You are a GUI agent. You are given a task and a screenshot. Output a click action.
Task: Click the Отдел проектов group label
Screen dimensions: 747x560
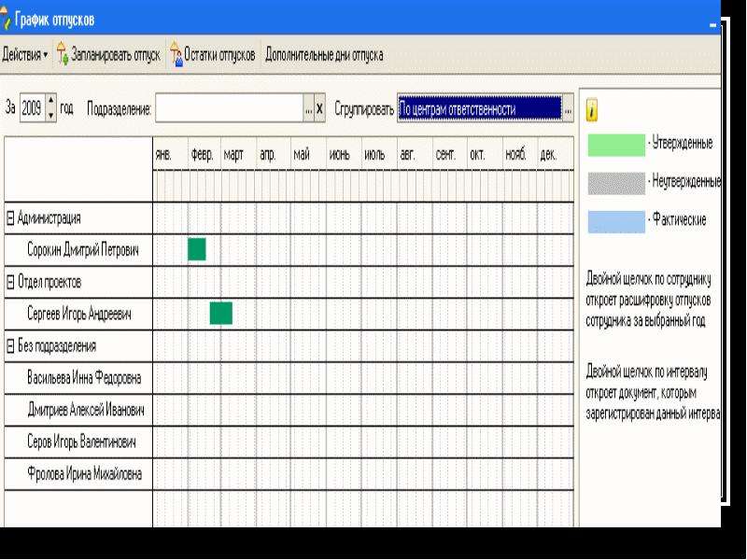49,283
